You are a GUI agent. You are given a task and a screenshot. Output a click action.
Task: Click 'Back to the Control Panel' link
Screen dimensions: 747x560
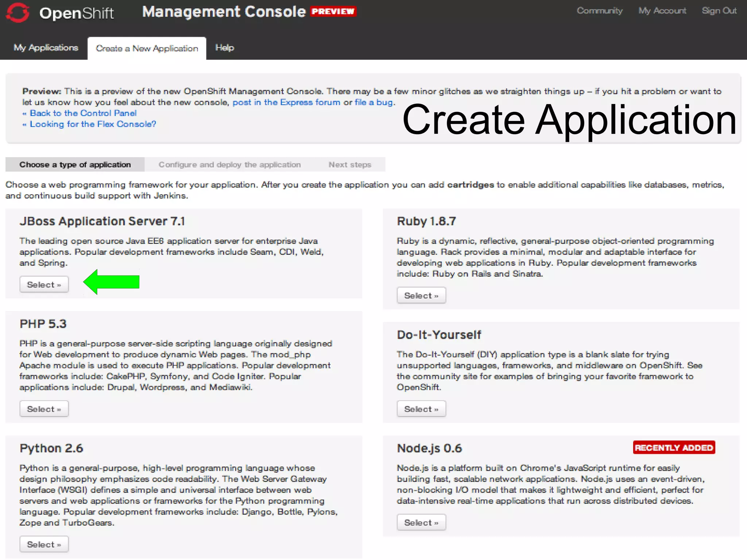[83, 113]
